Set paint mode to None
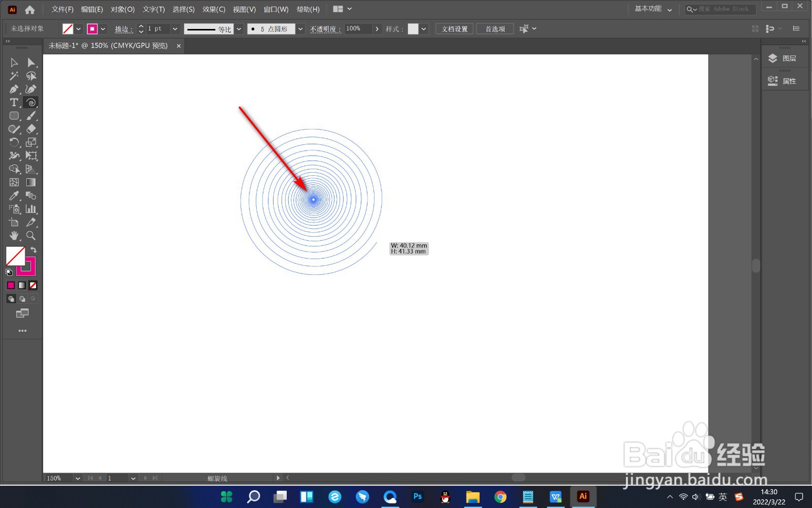 [x=33, y=285]
